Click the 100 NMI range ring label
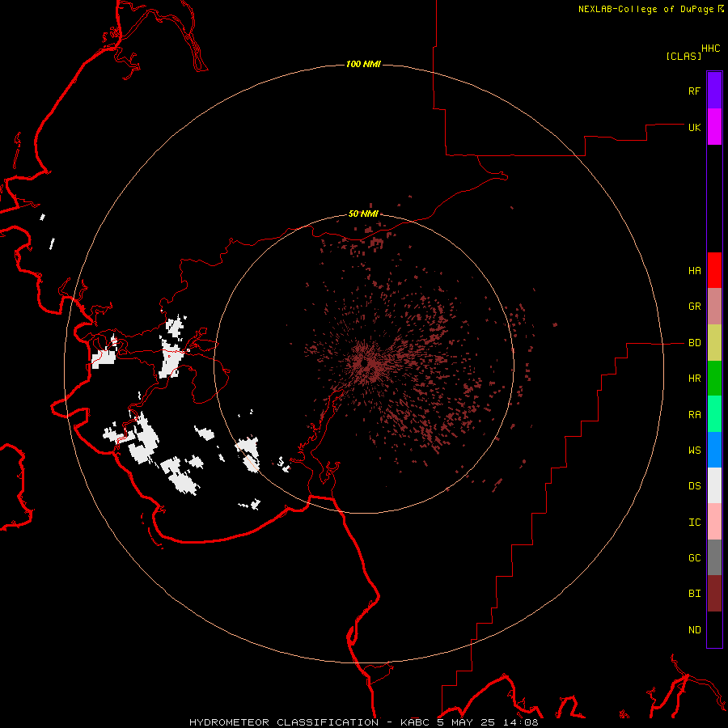728x728 pixels. click(363, 64)
